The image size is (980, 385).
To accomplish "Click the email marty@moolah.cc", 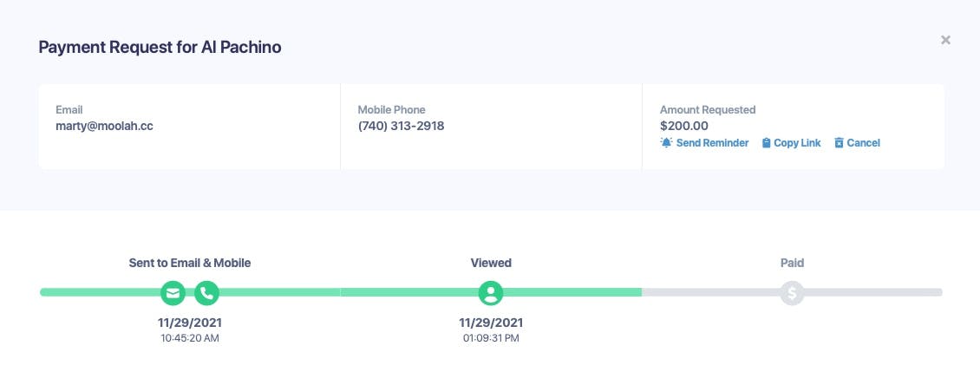I will 104,126.
